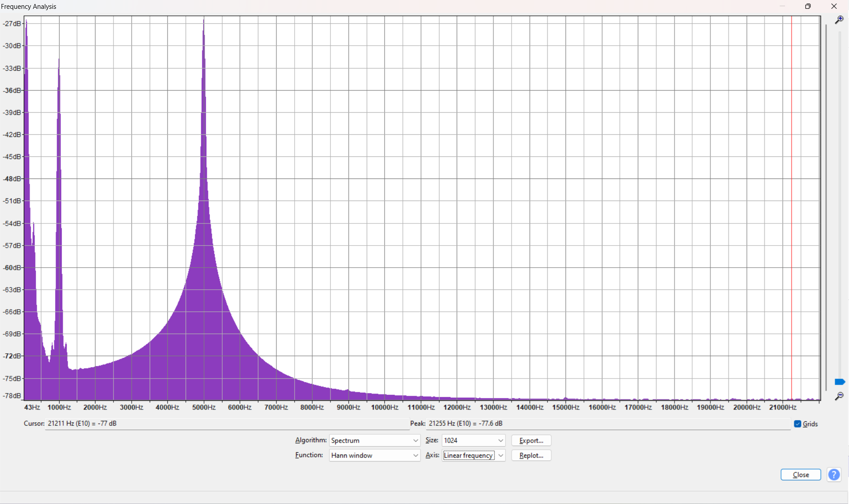The width and height of the screenshot is (849, 504).
Task: Open the help question mark icon
Action: [x=834, y=474]
